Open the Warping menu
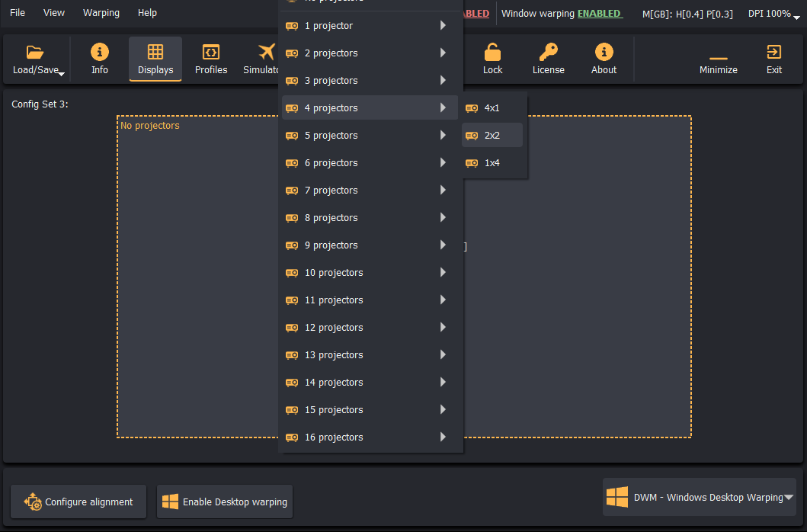This screenshot has width=807, height=532. click(101, 13)
